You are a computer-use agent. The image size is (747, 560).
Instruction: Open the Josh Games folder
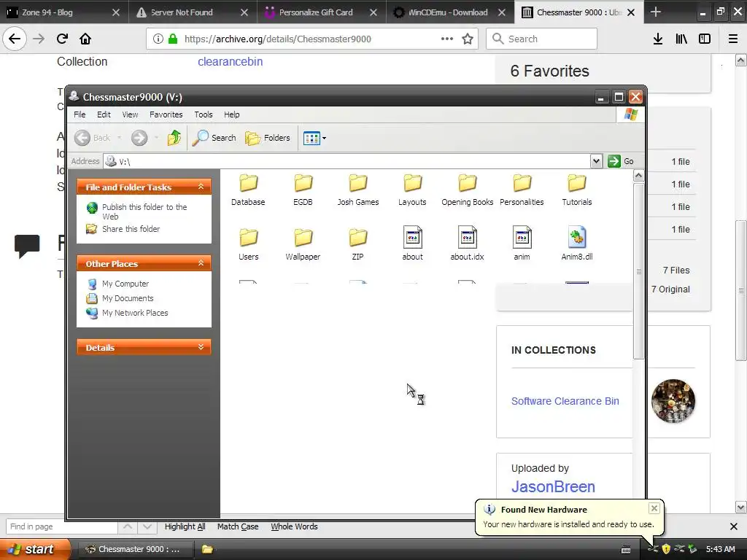[357, 190]
